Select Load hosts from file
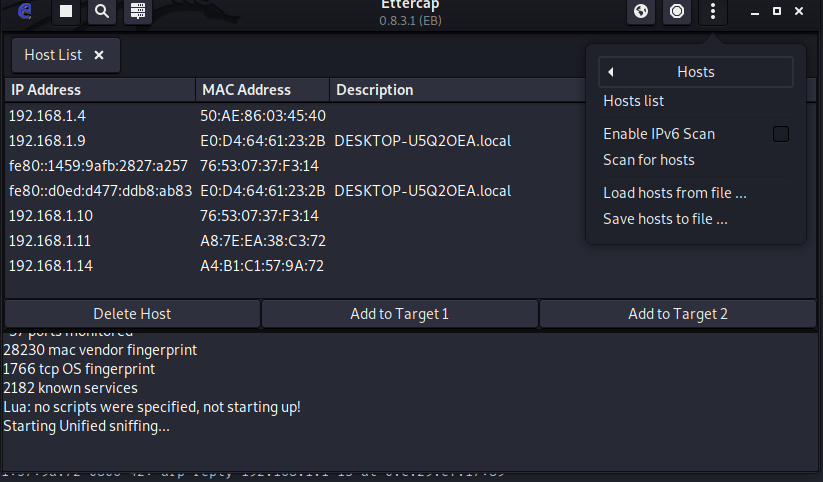 pos(674,193)
